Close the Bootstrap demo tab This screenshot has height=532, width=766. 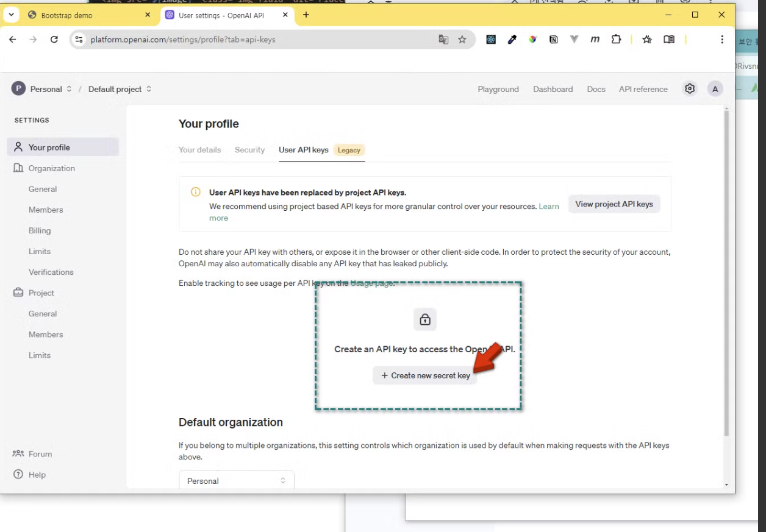tap(148, 15)
